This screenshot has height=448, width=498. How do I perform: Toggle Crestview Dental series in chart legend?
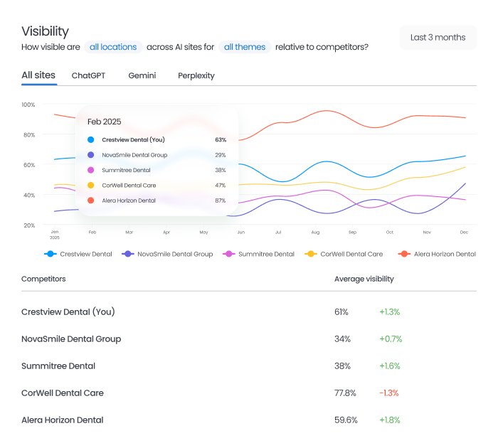(78, 254)
